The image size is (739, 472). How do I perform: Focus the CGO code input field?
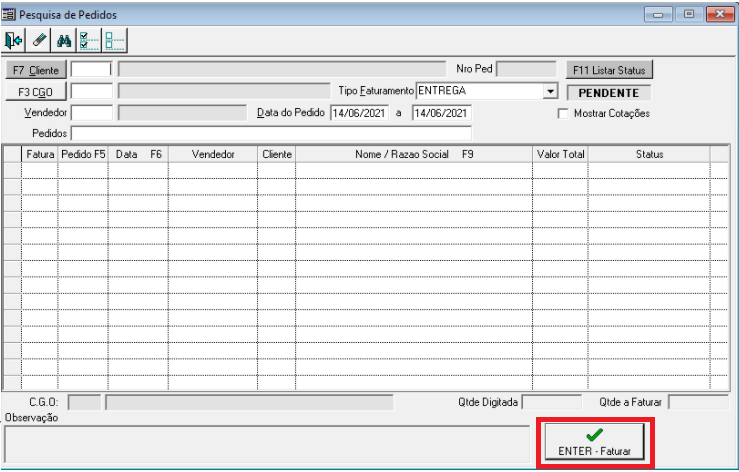91,91
